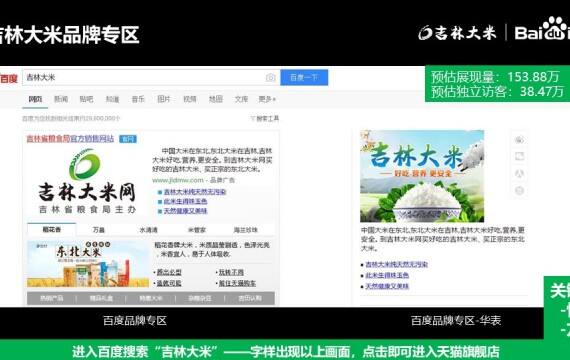Open 天然健康又美味 link under right banner
This screenshot has height=360, width=570.
[x=387, y=287]
